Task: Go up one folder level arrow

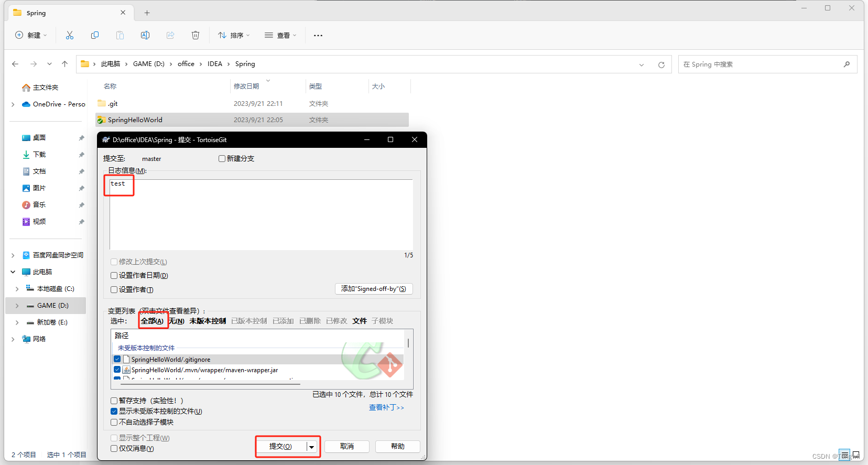Action: [x=64, y=64]
